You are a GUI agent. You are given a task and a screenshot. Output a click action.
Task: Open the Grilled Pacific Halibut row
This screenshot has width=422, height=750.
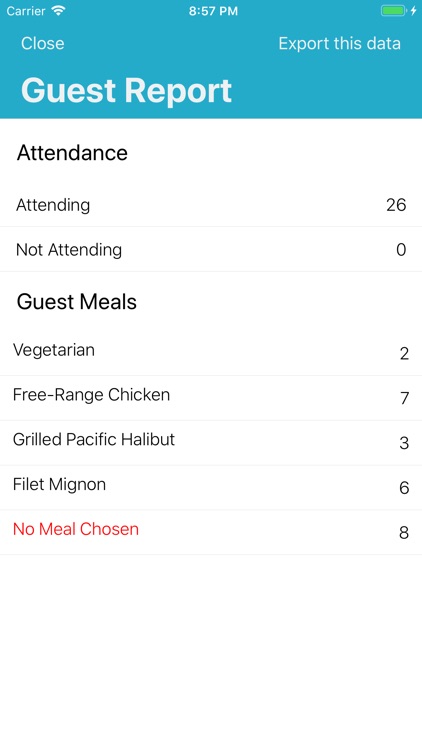[x=211, y=443]
